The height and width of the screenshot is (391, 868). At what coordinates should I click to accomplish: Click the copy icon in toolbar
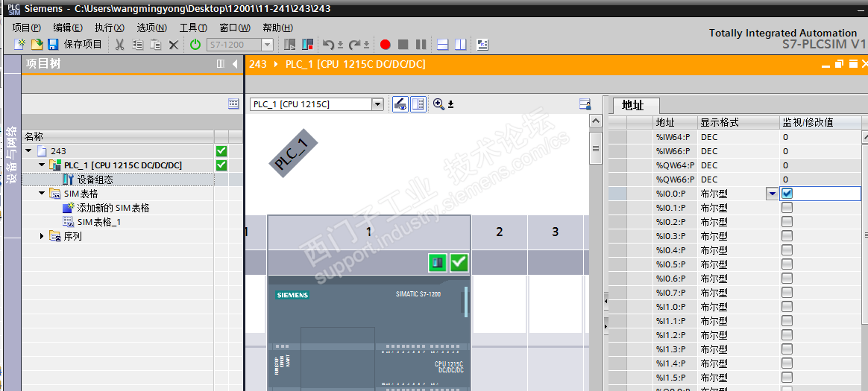pyautogui.click(x=138, y=45)
